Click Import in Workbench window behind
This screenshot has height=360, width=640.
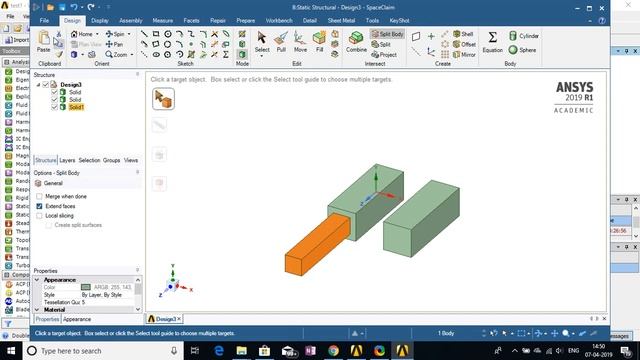coord(17,40)
